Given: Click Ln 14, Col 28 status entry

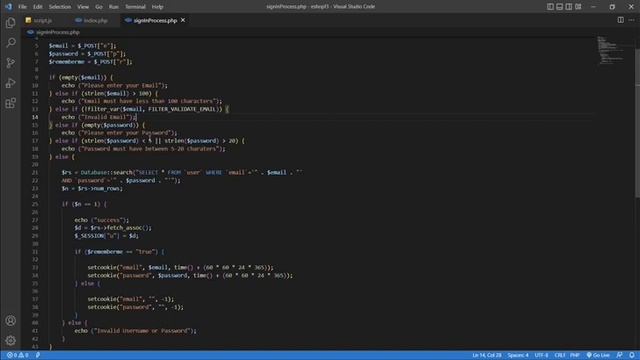Looking at the screenshot, I should (x=487, y=355).
